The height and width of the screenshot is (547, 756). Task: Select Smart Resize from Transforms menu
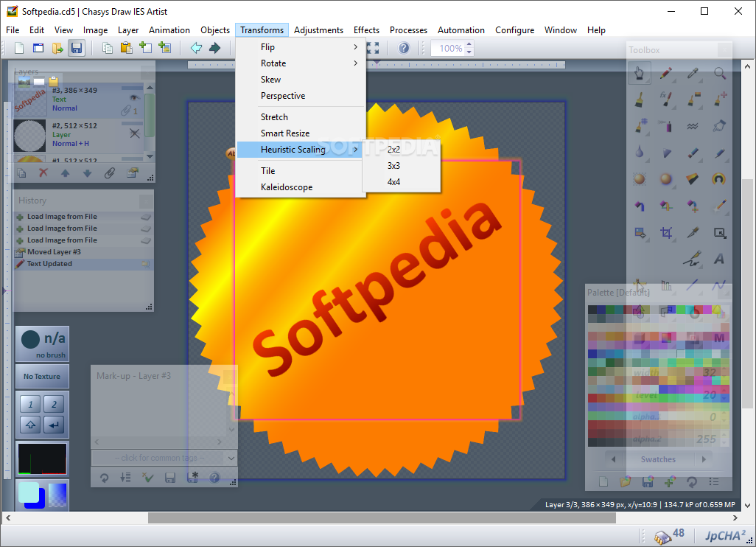pos(301,133)
